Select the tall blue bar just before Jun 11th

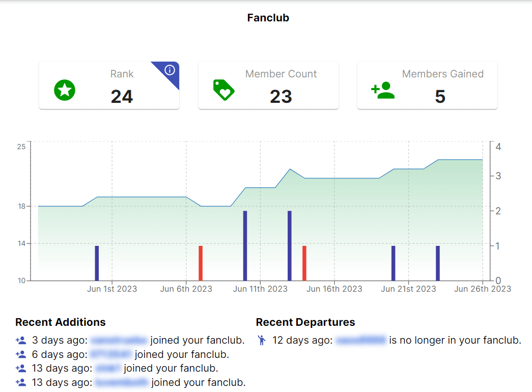[x=245, y=245]
